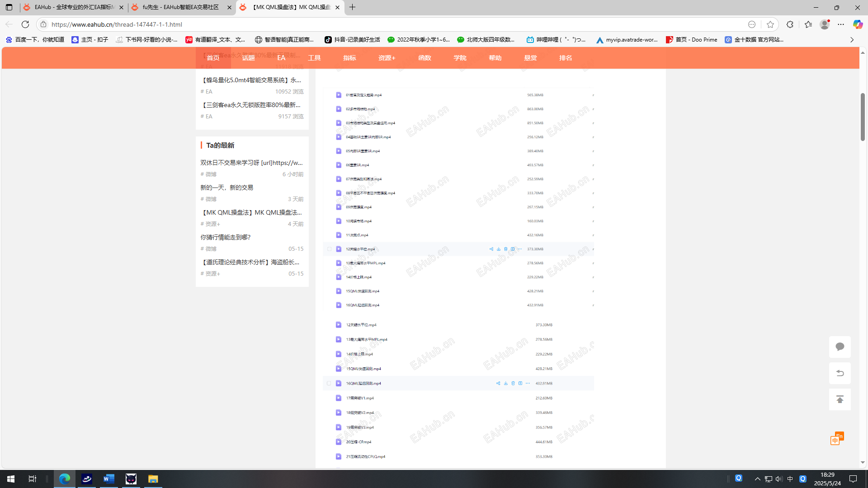The width and height of the screenshot is (868, 488).
Task: Open the notification center icon
Action: point(853,479)
